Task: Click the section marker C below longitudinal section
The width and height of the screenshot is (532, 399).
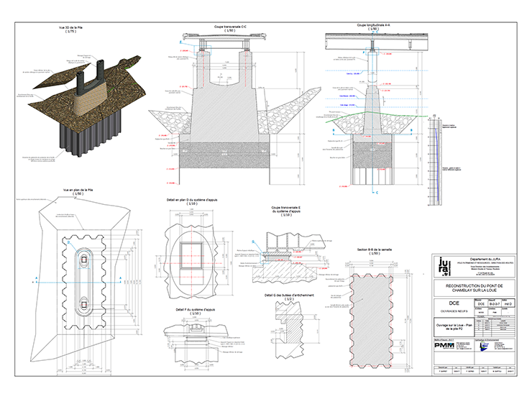Action: point(375,193)
